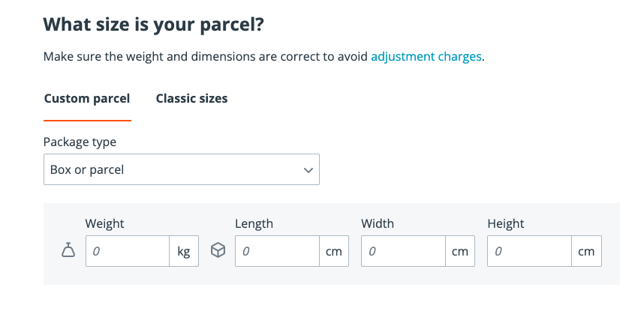644x317 pixels.
Task: Click the Package type label
Action: point(80,142)
